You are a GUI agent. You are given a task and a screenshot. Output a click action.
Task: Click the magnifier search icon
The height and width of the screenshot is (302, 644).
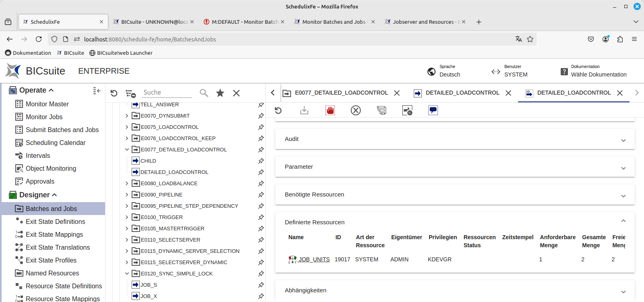pyautogui.click(x=204, y=93)
